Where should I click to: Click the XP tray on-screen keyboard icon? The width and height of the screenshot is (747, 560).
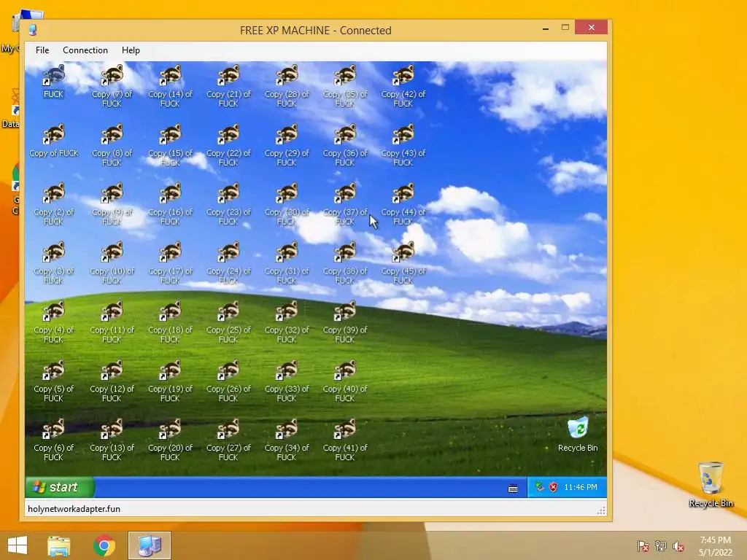513,488
